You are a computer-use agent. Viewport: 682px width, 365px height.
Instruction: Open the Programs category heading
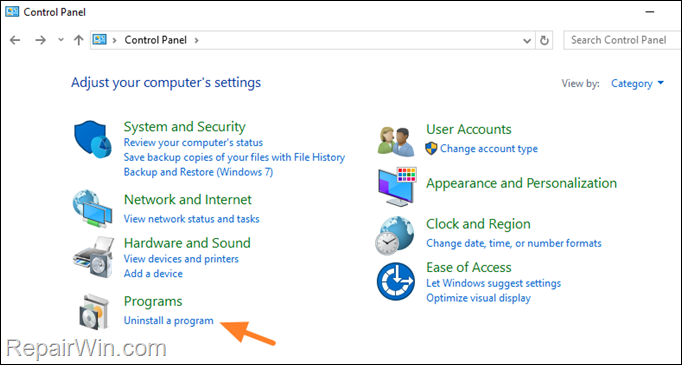153,301
